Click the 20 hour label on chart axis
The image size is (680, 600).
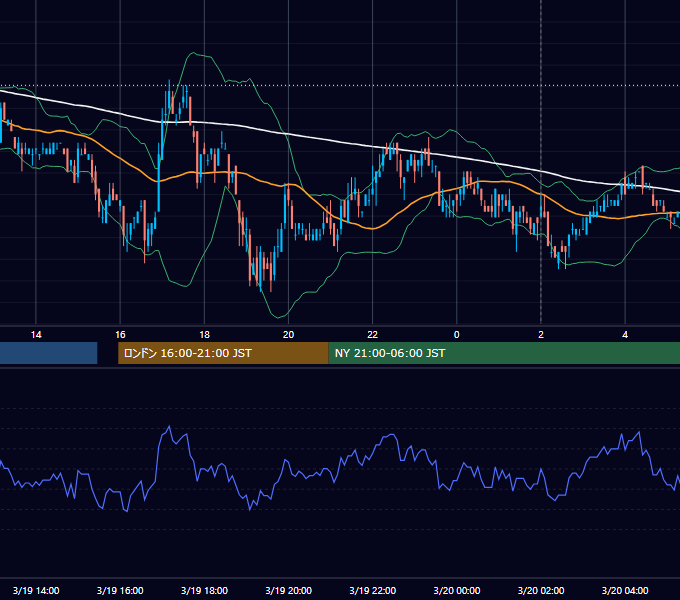(x=288, y=335)
